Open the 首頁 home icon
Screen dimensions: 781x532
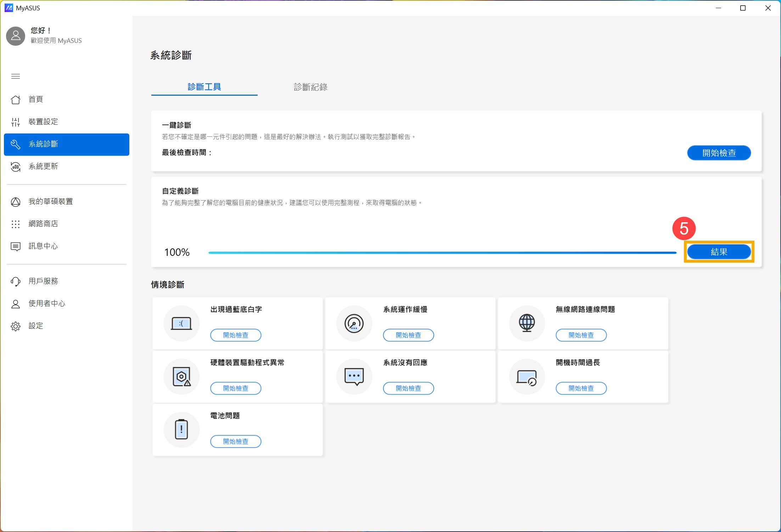click(16, 100)
